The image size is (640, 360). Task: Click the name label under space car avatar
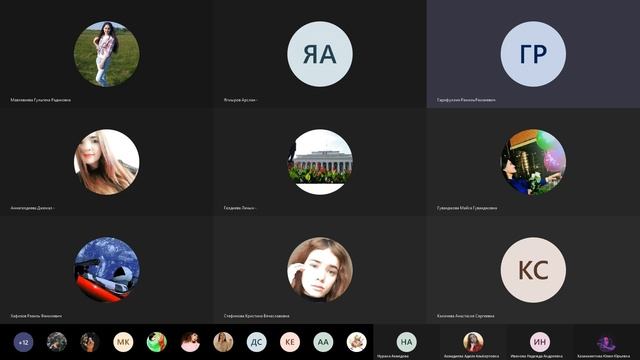[x=36, y=316]
